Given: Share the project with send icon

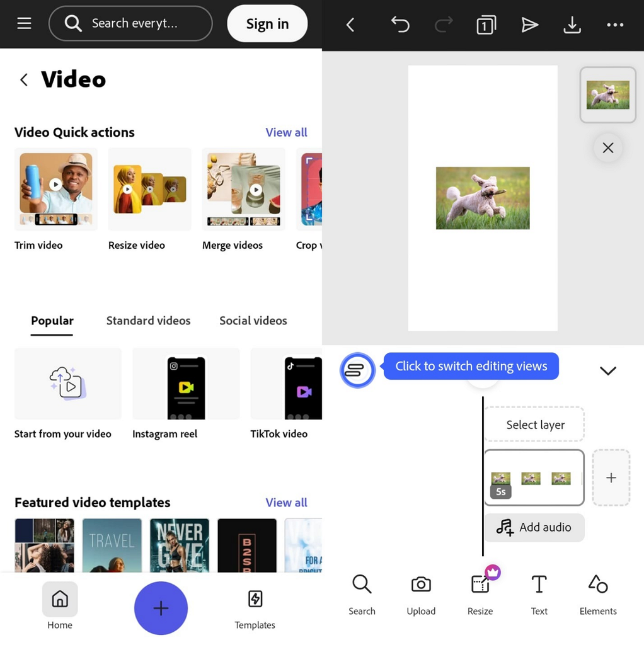Looking at the screenshot, I should coord(529,25).
